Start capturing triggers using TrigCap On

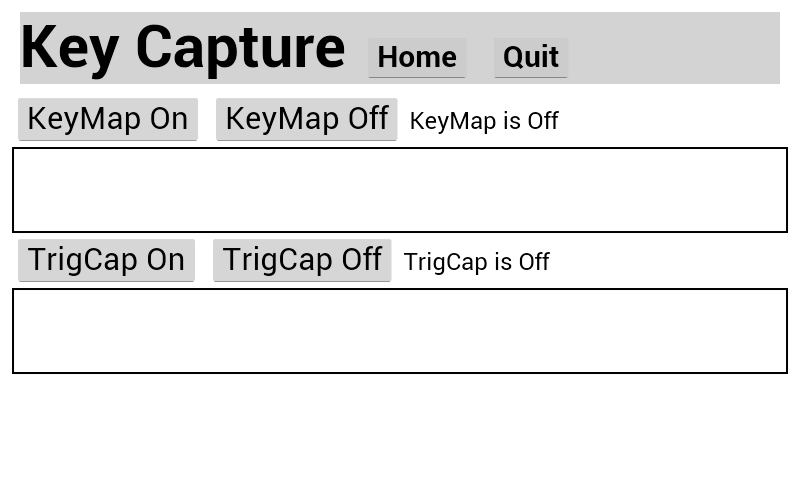pyautogui.click(x=106, y=260)
